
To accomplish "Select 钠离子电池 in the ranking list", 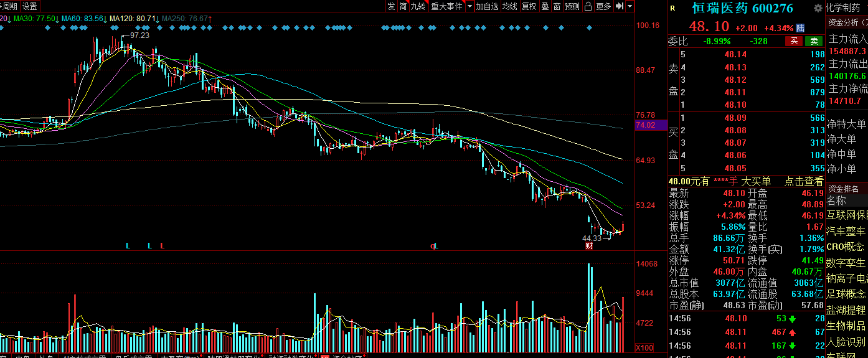I will pos(847,278).
